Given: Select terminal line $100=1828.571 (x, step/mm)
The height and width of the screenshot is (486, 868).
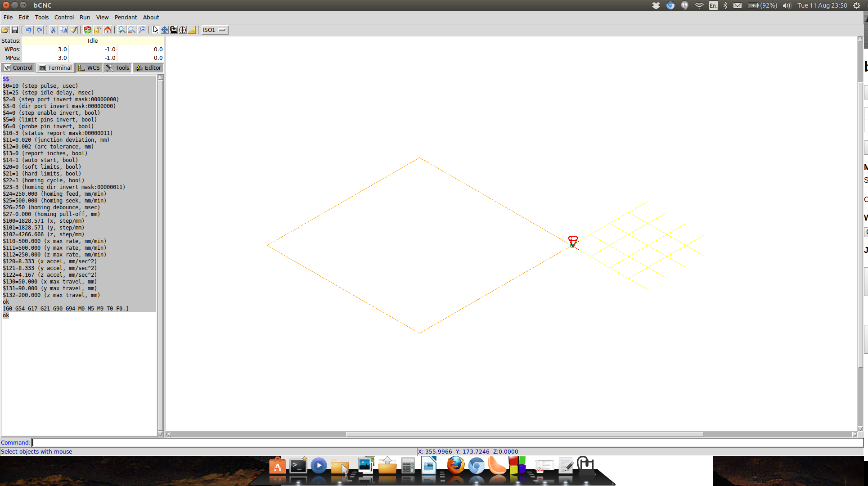Looking at the screenshot, I should [43, 221].
